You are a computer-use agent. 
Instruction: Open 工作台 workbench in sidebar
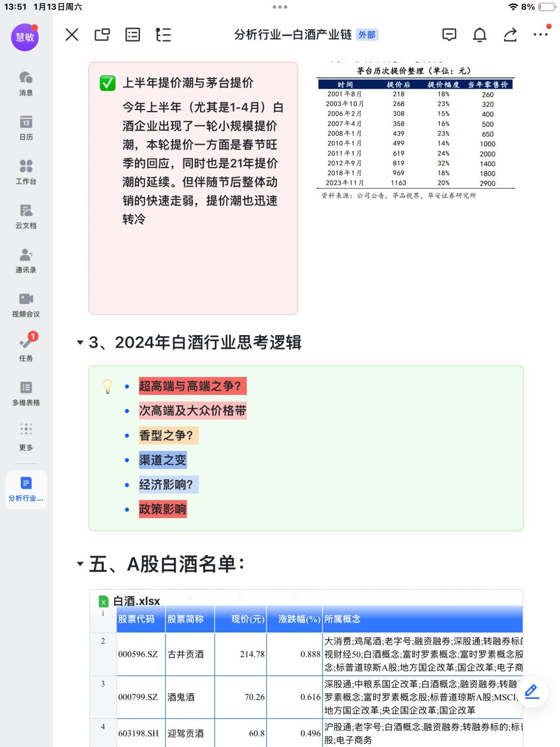(26, 172)
